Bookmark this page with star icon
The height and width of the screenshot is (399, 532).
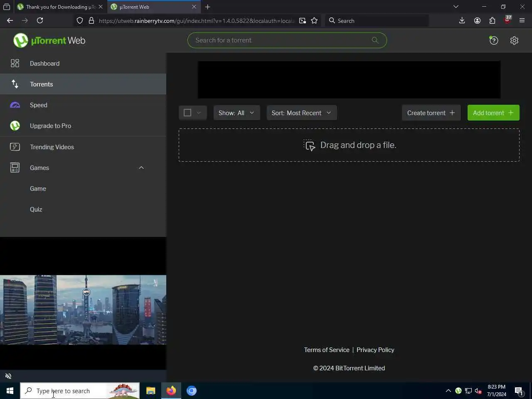[x=314, y=20]
